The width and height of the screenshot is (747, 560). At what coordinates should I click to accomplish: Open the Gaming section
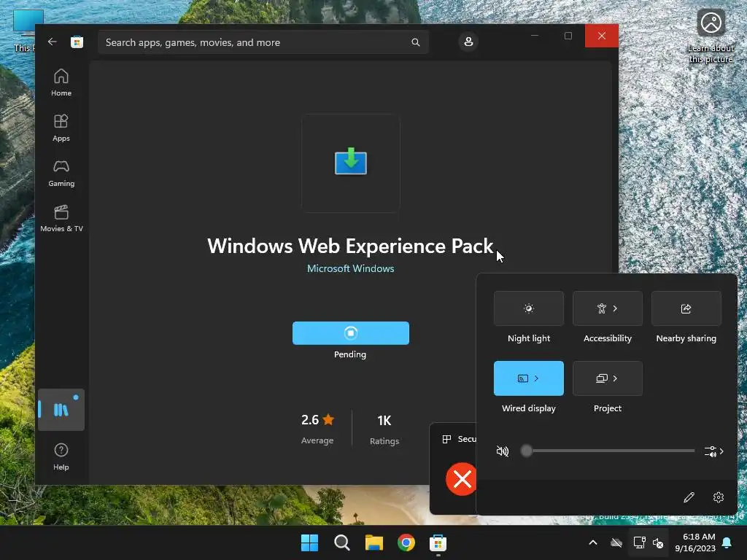click(x=61, y=173)
